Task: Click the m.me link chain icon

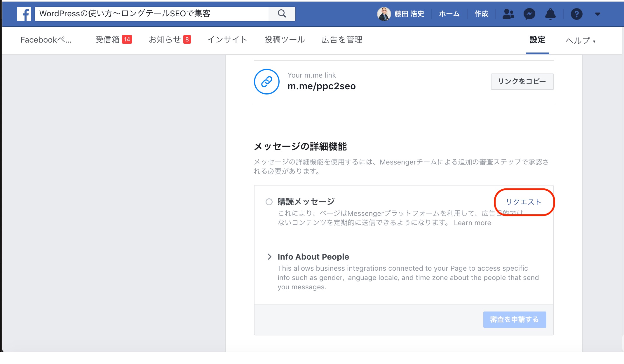Action: [267, 82]
